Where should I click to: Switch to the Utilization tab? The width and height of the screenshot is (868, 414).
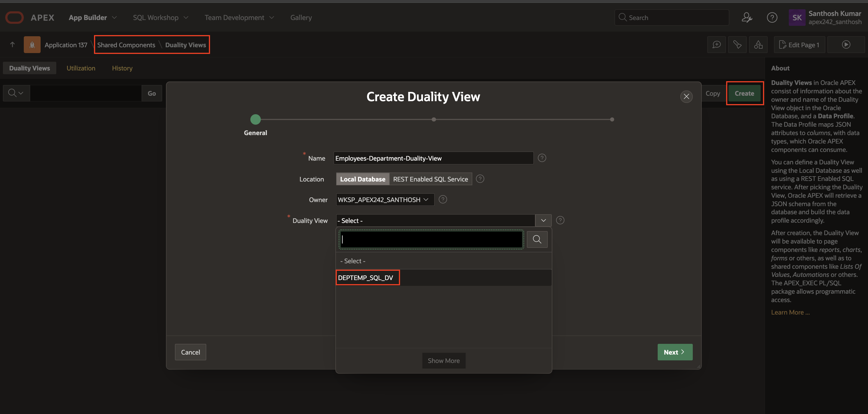pyautogui.click(x=81, y=68)
